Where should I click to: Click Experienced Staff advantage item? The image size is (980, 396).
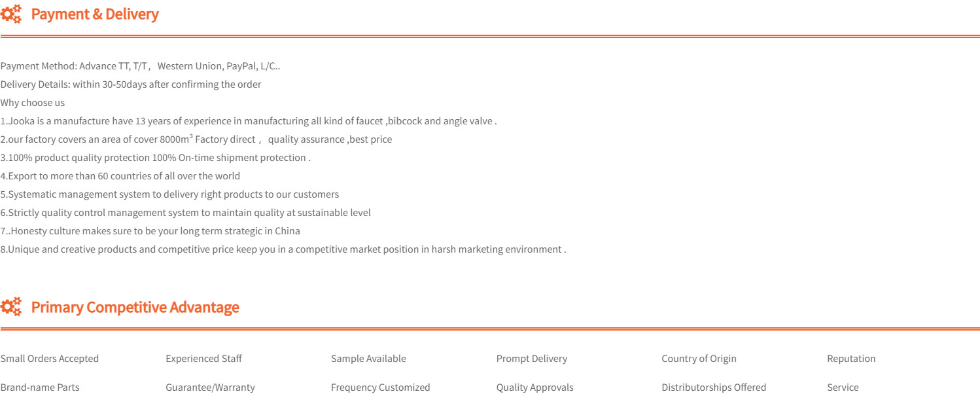[x=203, y=359]
